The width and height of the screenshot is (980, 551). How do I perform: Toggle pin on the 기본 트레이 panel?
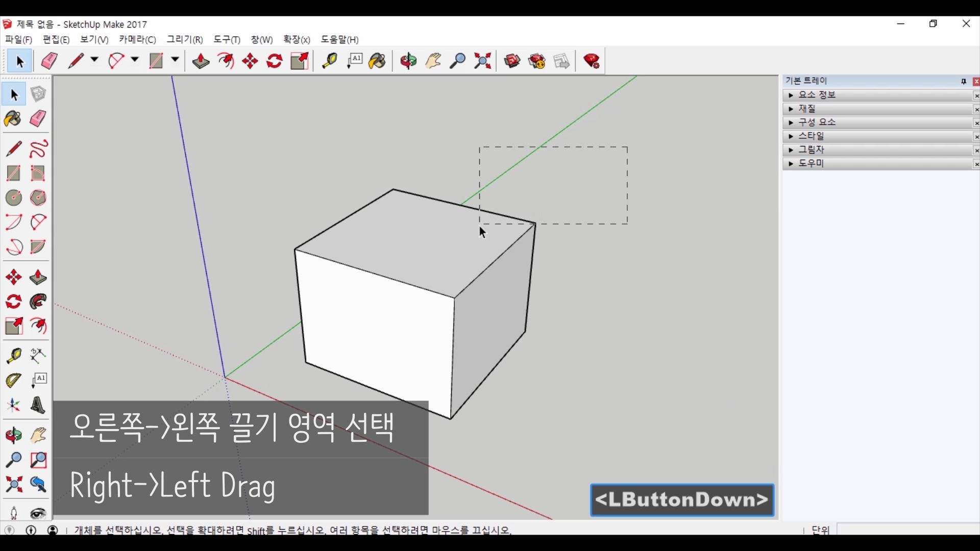click(x=964, y=82)
